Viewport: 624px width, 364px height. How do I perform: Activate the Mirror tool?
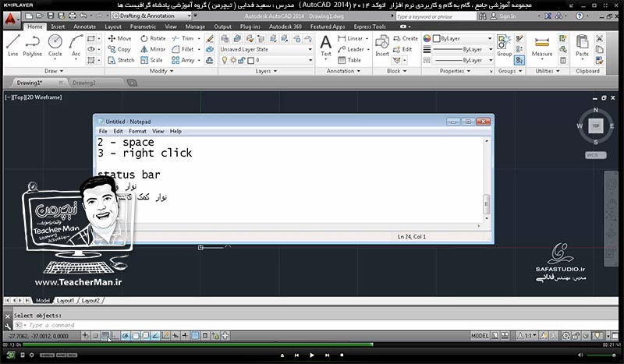click(153, 49)
